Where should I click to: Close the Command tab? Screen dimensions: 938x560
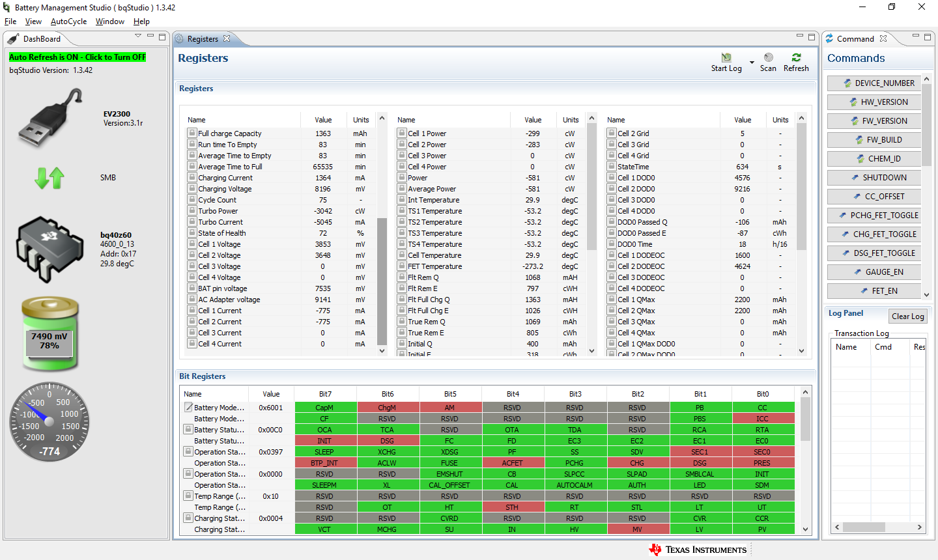pos(883,38)
